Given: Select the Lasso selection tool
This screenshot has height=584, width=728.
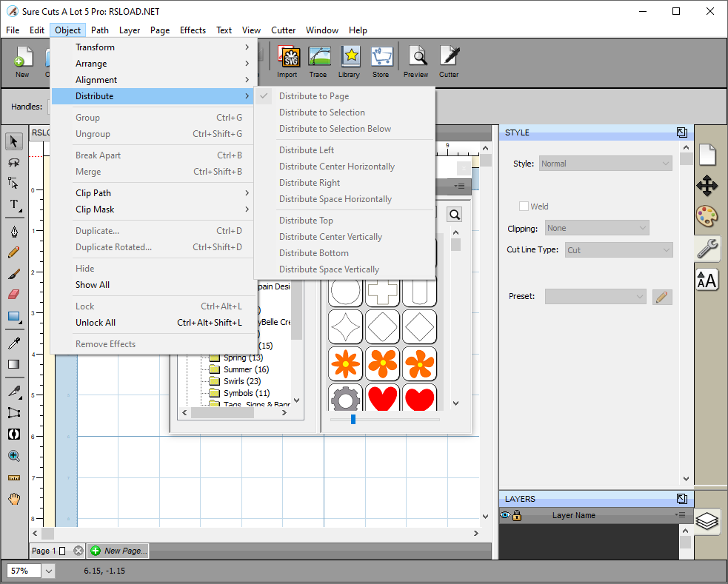Looking at the screenshot, I should tap(14, 162).
